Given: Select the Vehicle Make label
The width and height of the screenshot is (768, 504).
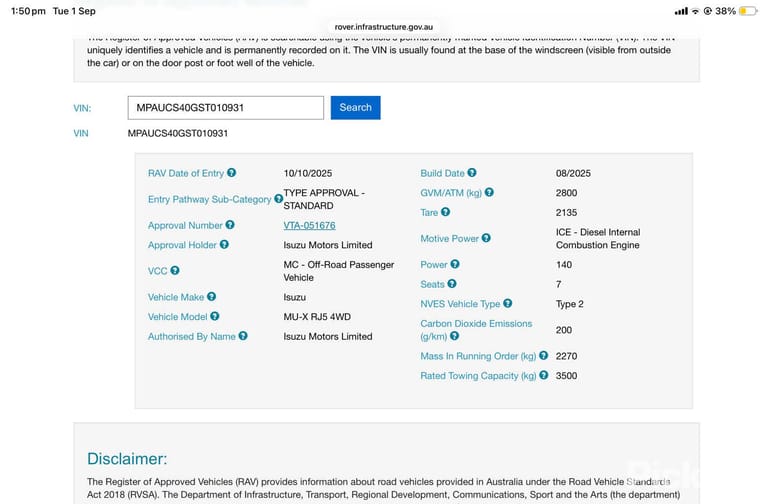Looking at the screenshot, I should [176, 297].
